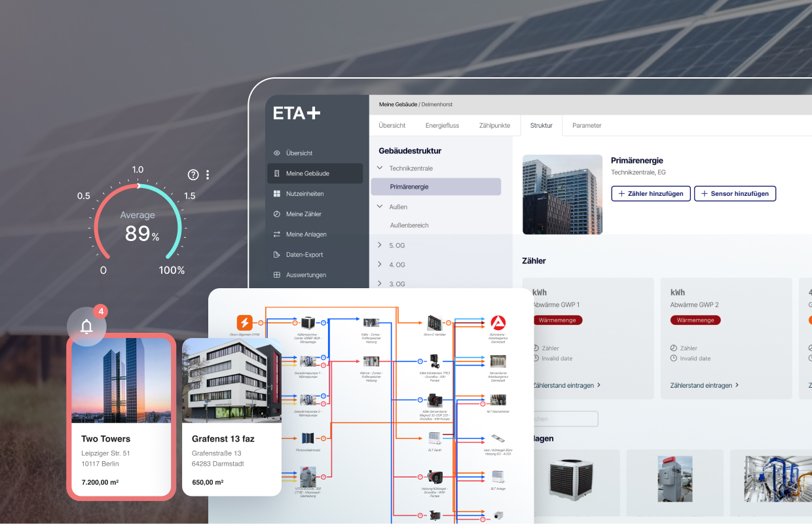Image resolution: width=812 pixels, height=524 pixels.
Task: Open Zählerstand eintragen for Abwärme GWP 2
Action: click(x=705, y=385)
